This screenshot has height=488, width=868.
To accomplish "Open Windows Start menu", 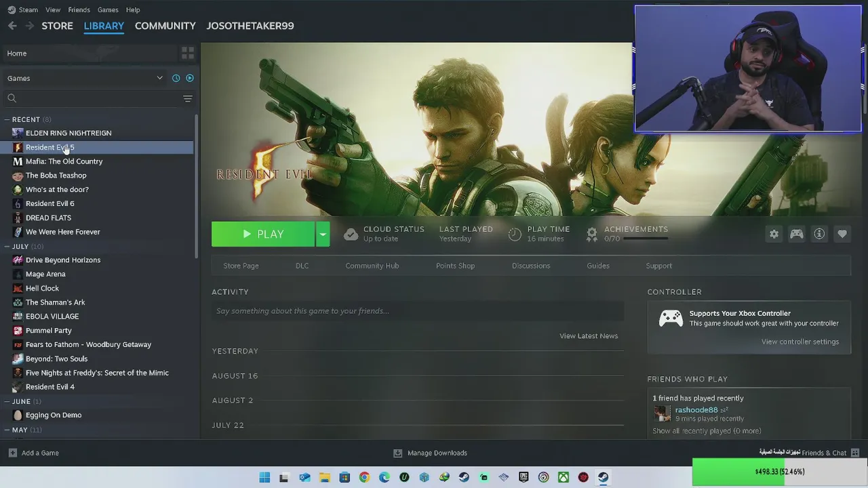I will tap(264, 477).
